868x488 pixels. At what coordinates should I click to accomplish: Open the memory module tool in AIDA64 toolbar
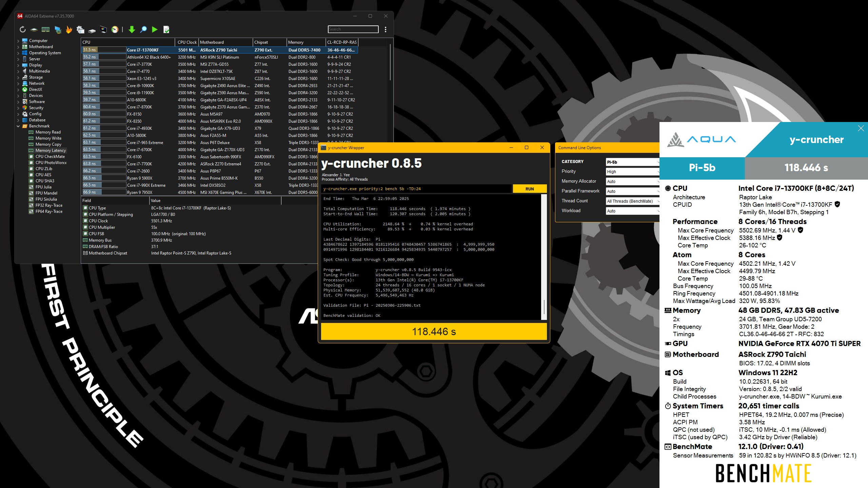point(45,29)
